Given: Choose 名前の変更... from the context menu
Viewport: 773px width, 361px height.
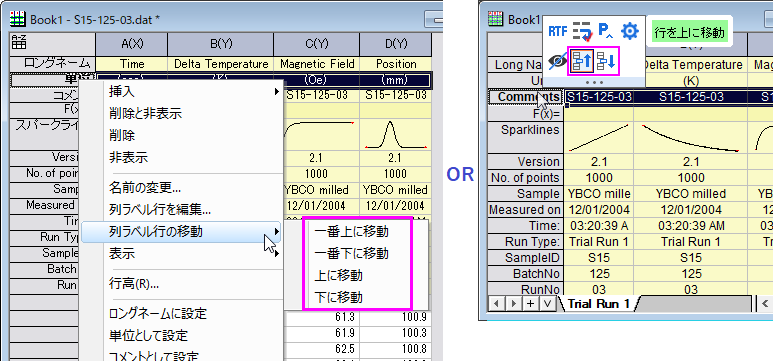Looking at the screenshot, I should point(181,187).
